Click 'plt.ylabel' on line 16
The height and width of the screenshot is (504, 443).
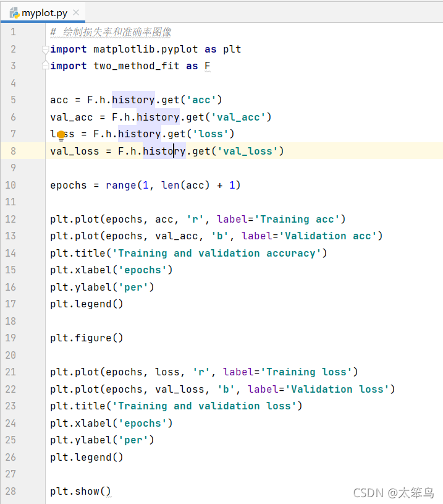tap(81, 287)
